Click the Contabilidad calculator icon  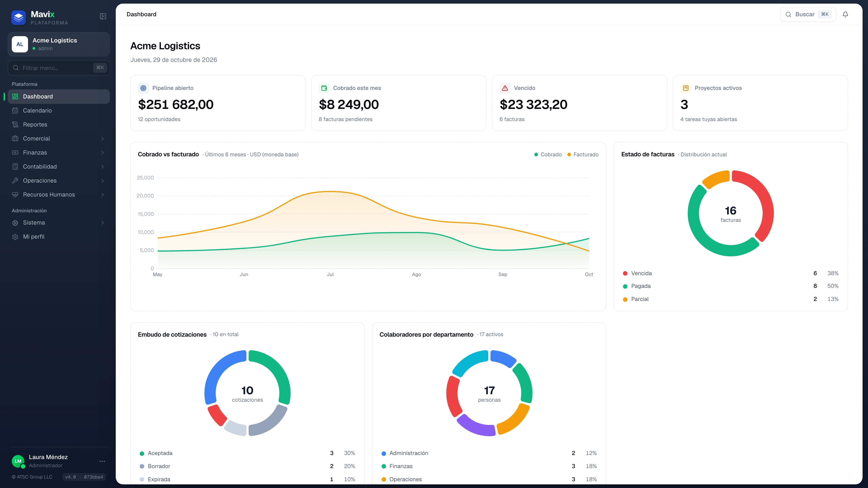click(15, 167)
